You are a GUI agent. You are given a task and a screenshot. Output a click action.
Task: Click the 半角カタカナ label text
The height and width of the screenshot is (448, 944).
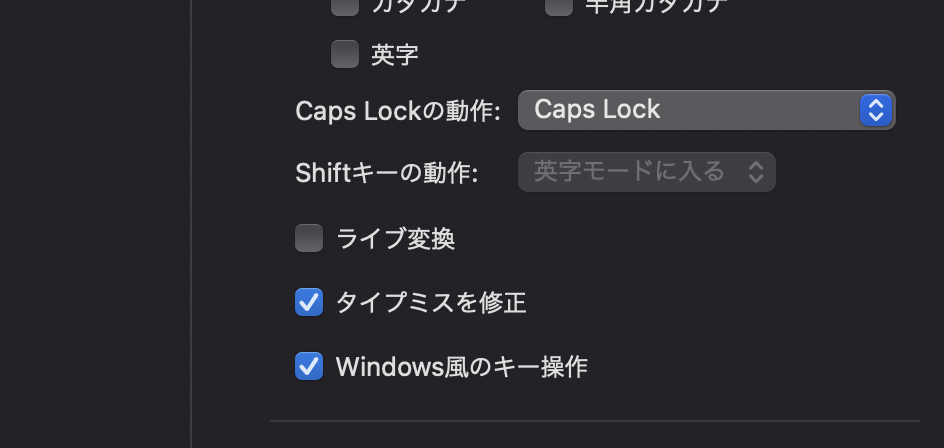(x=656, y=5)
